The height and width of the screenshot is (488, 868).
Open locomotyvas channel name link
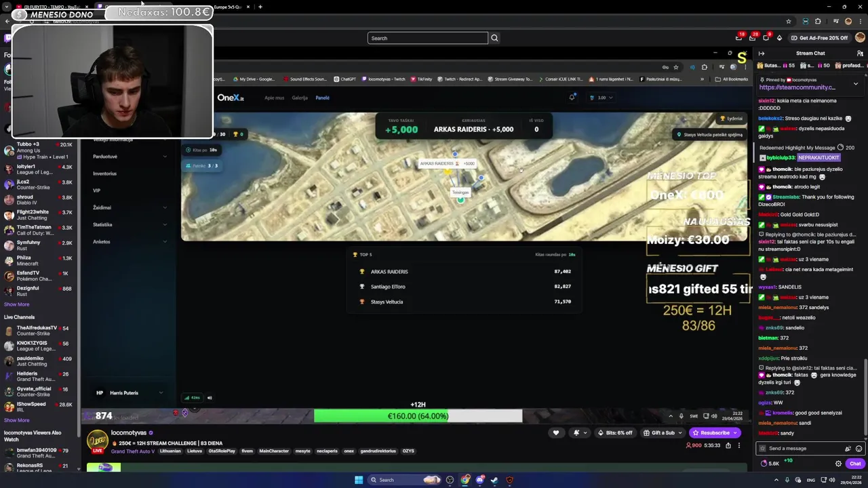129,432
